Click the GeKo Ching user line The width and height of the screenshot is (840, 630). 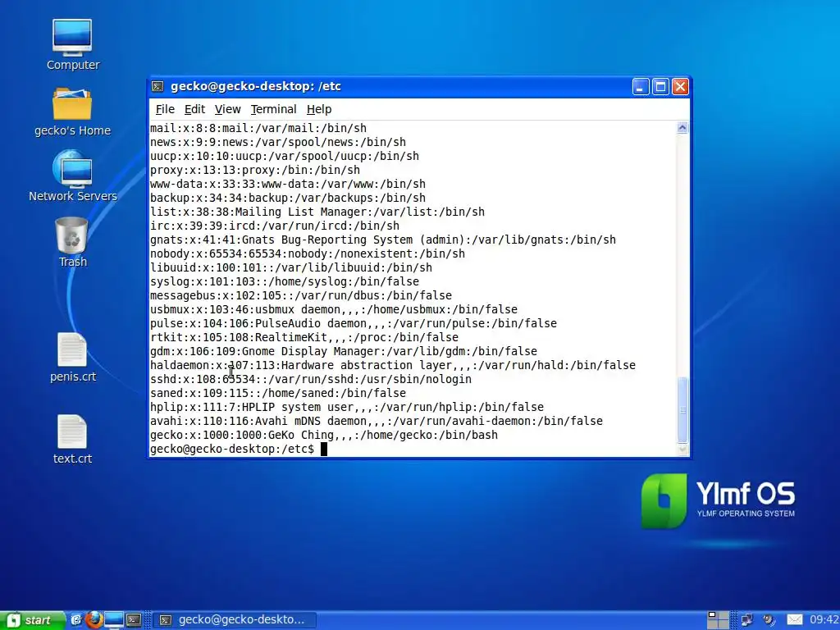click(x=324, y=435)
